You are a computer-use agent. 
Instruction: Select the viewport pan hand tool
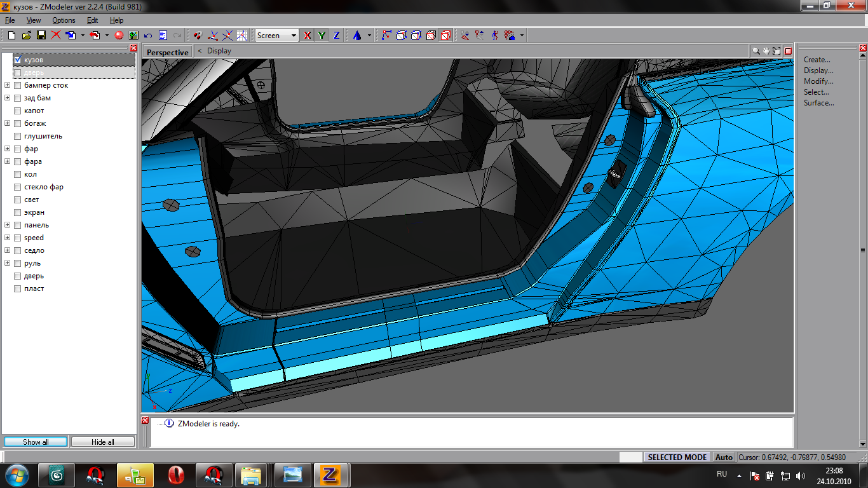click(766, 51)
